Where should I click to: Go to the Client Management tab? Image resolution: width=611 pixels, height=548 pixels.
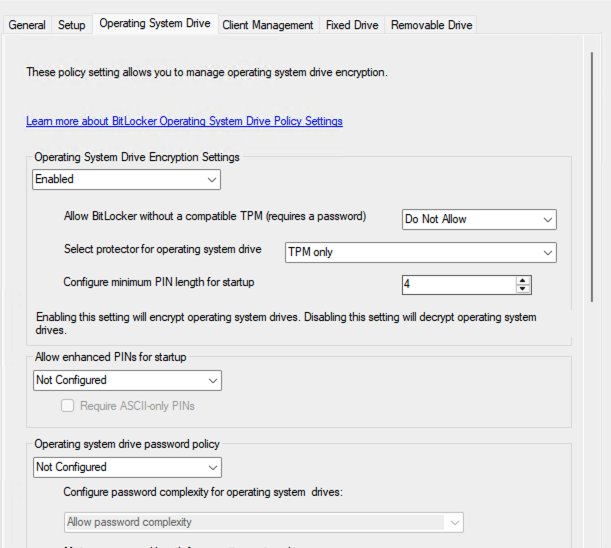tap(268, 25)
